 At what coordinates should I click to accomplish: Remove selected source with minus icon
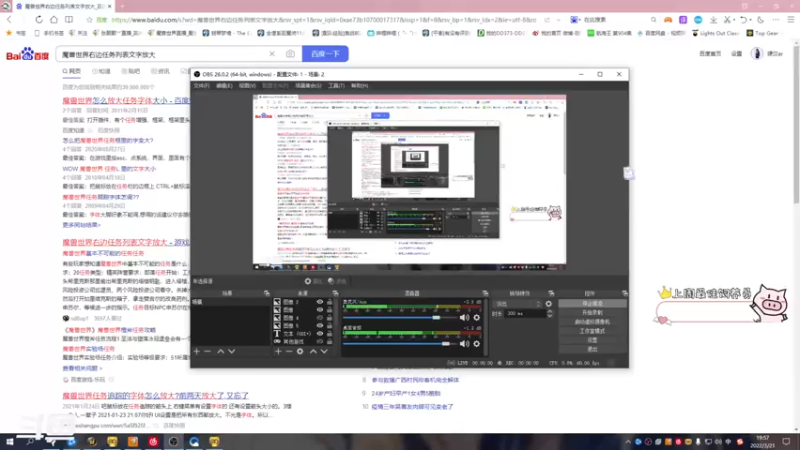[x=289, y=351]
